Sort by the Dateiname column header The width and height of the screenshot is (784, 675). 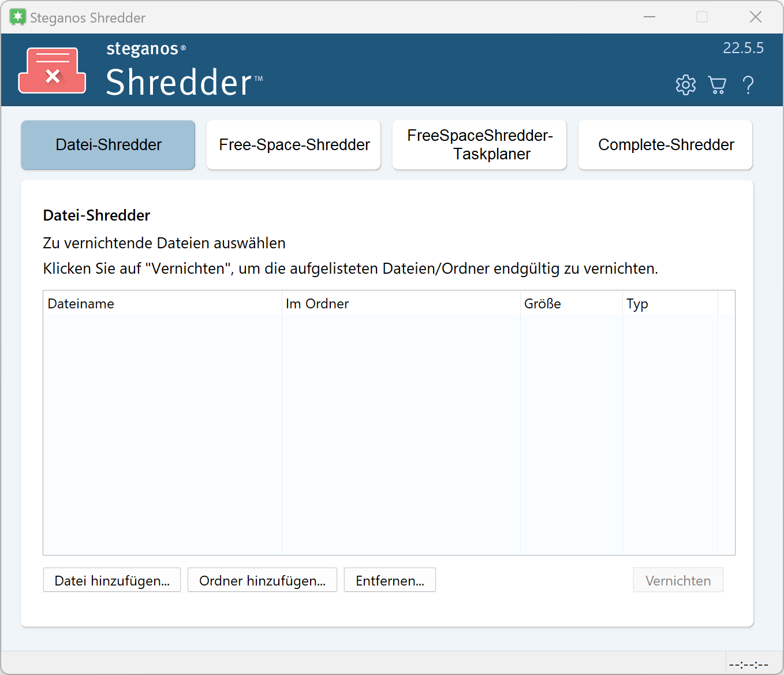81,303
